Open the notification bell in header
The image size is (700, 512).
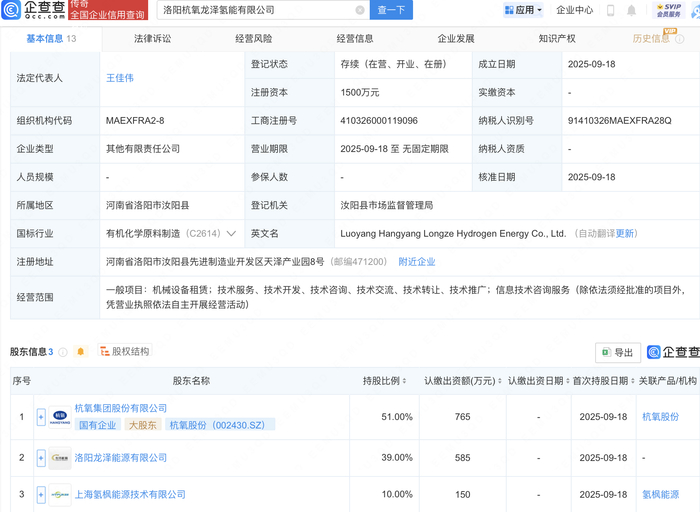[632, 10]
